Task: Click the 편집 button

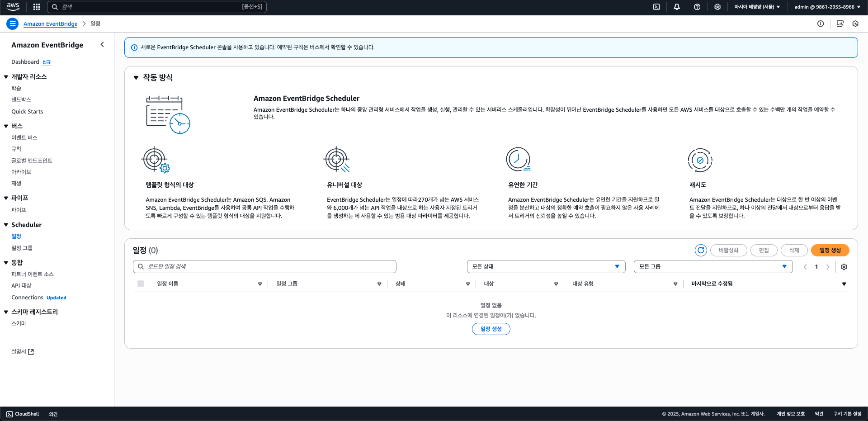Action: (764, 250)
